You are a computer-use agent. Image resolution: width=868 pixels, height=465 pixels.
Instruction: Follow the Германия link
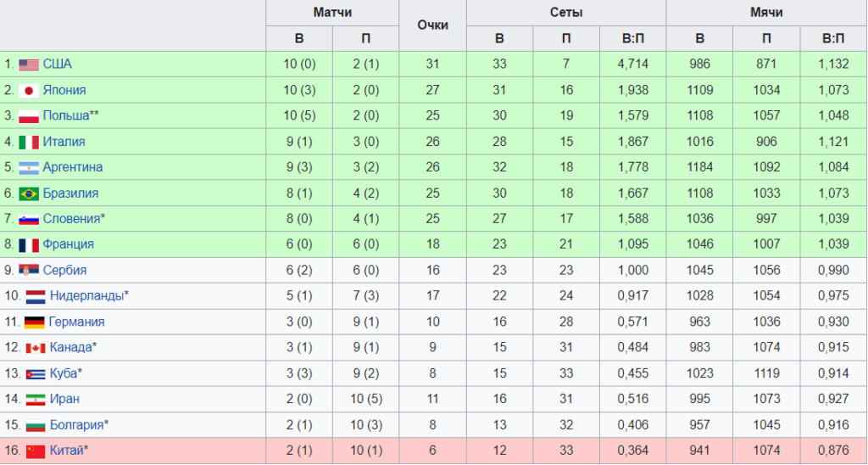click(76, 322)
